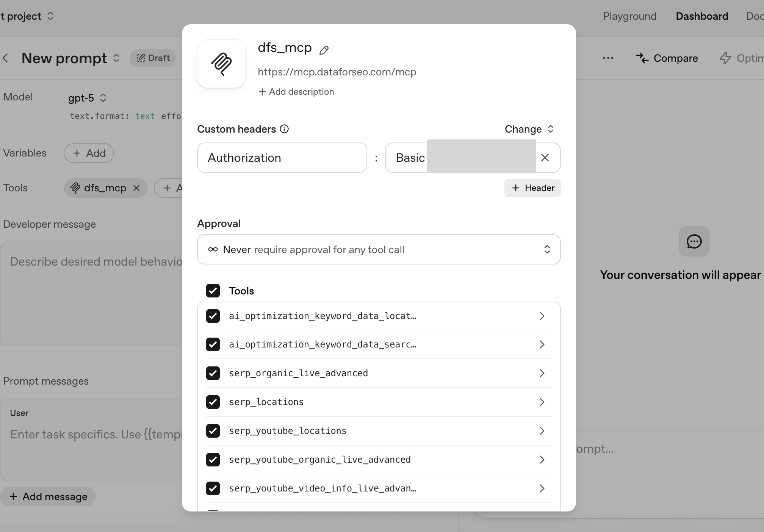Expand serp_locations chevron

tap(542, 402)
